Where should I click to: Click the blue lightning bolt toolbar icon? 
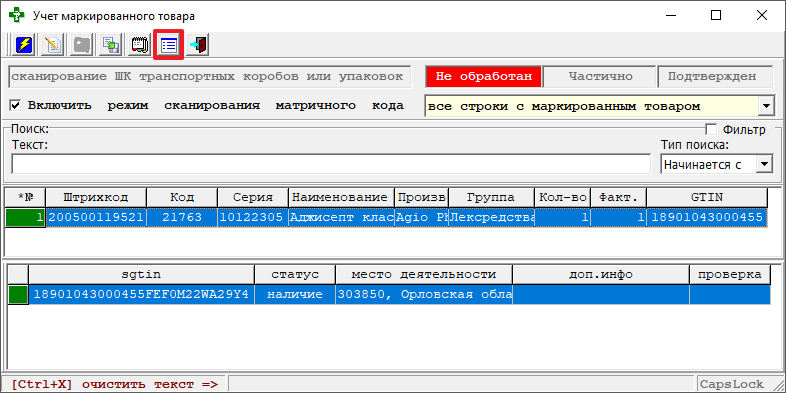(24, 45)
